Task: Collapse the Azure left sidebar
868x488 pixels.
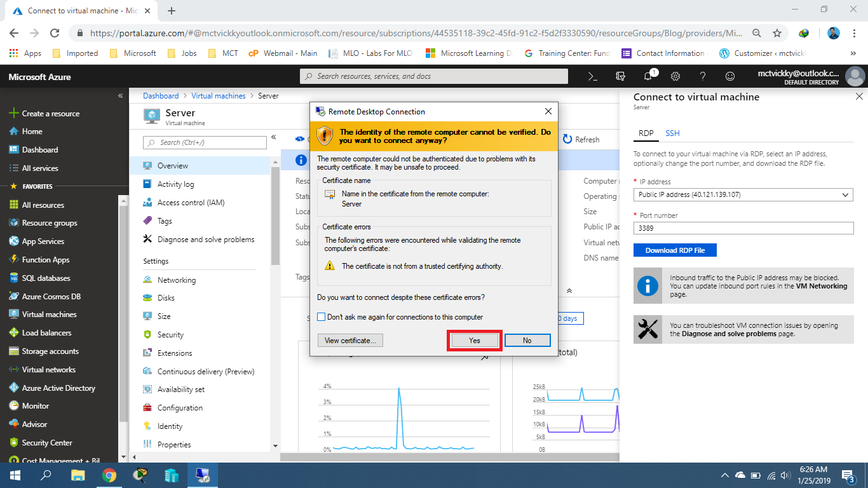Action: [x=120, y=96]
